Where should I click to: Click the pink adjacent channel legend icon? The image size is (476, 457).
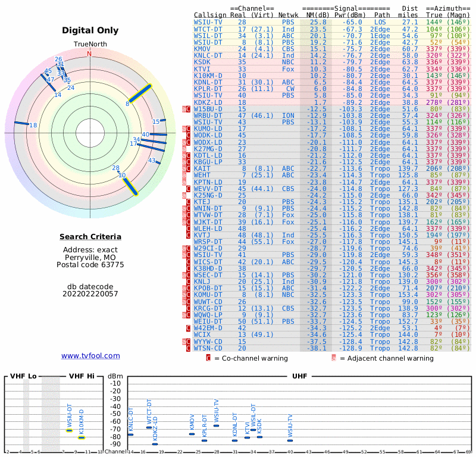tap(334, 358)
